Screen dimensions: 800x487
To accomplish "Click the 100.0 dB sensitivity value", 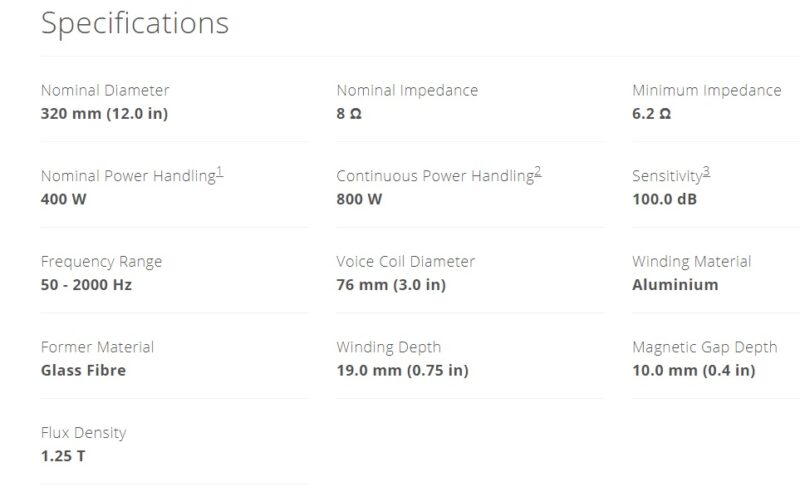I will pyautogui.click(x=665, y=199).
